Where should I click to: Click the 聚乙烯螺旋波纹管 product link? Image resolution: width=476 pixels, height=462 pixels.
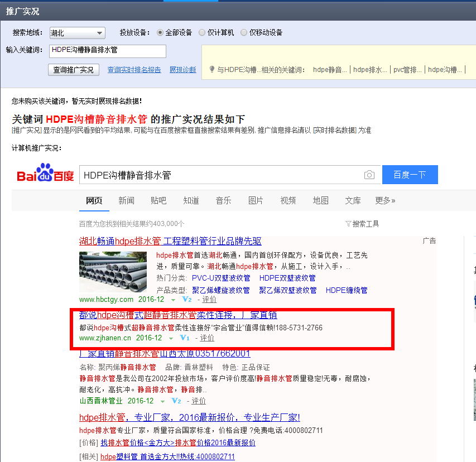click(220, 290)
